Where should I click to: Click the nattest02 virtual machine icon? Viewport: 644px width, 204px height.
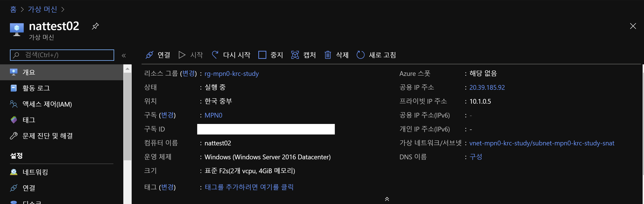17,30
